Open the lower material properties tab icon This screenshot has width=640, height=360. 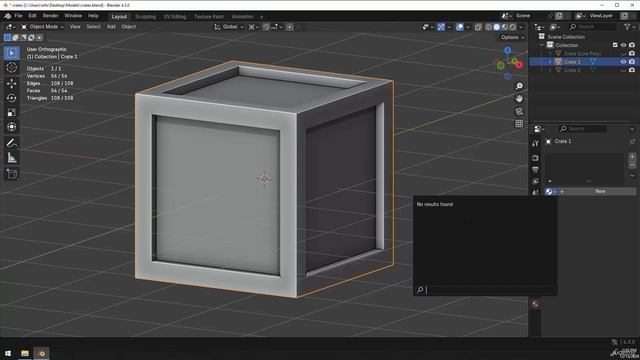click(x=535, y=304)
